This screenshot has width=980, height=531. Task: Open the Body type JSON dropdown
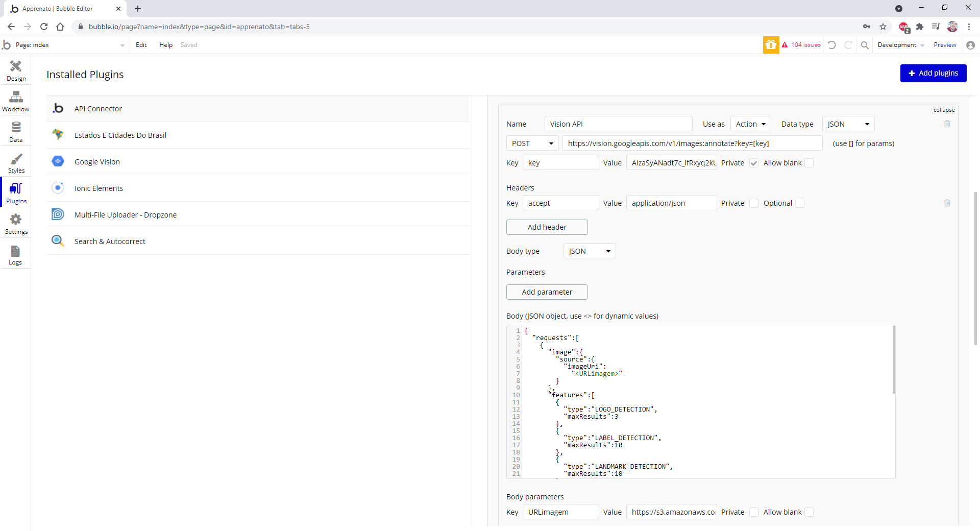(x=590, y=251)
